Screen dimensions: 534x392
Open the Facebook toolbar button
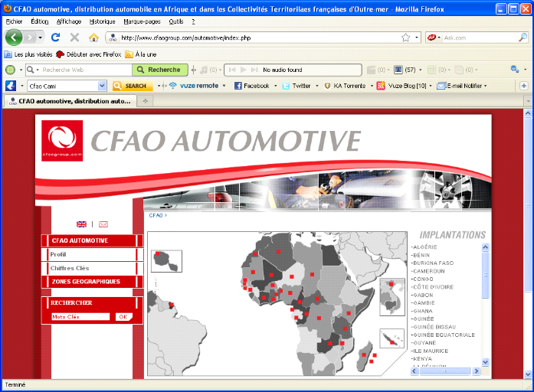(252, 86)
